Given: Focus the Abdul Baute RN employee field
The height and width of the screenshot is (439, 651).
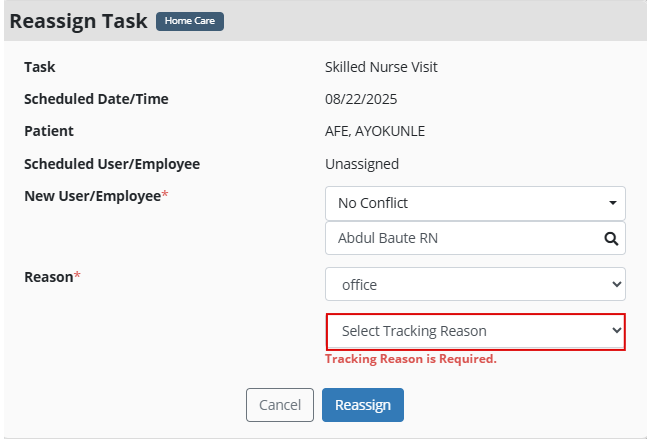Looking at the screenshot, I should coord(460,239).
